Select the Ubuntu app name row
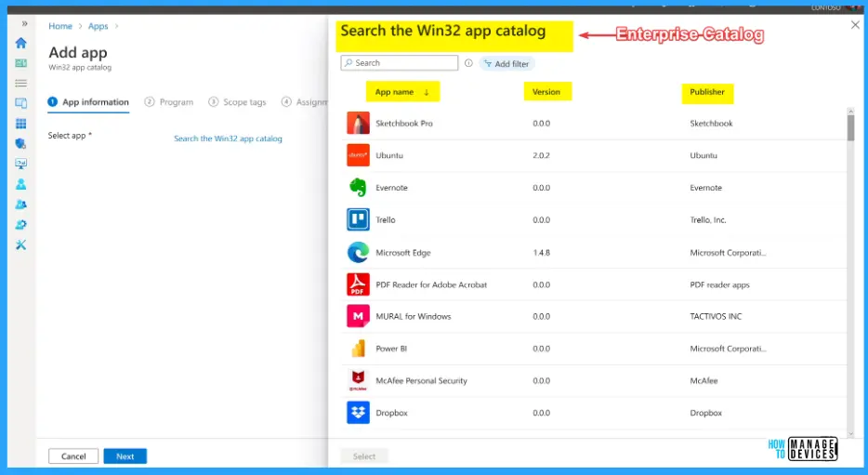 [x=389, y=155]
